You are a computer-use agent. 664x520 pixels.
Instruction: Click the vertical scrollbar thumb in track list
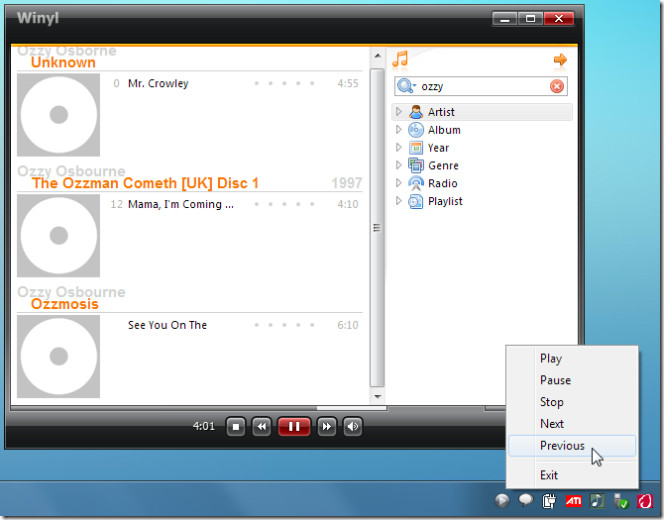[x=377, y=228]
